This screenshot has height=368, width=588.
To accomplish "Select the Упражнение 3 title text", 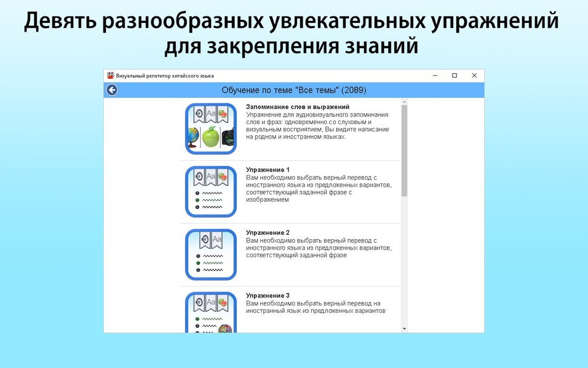I will 268,296.
